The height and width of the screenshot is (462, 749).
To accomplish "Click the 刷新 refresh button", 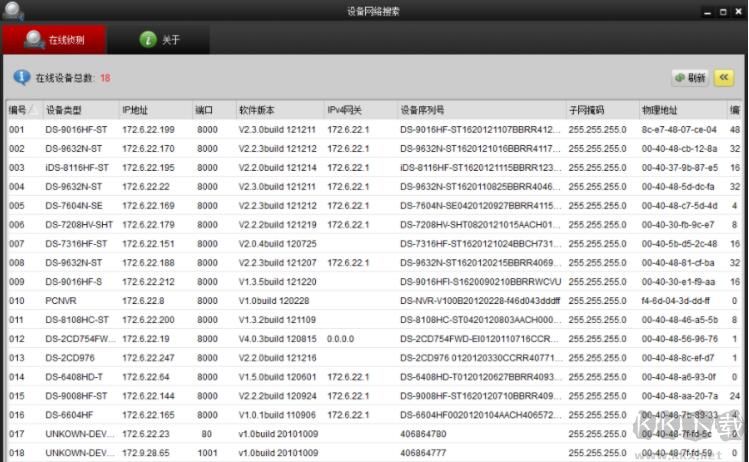I will point(690,78).
